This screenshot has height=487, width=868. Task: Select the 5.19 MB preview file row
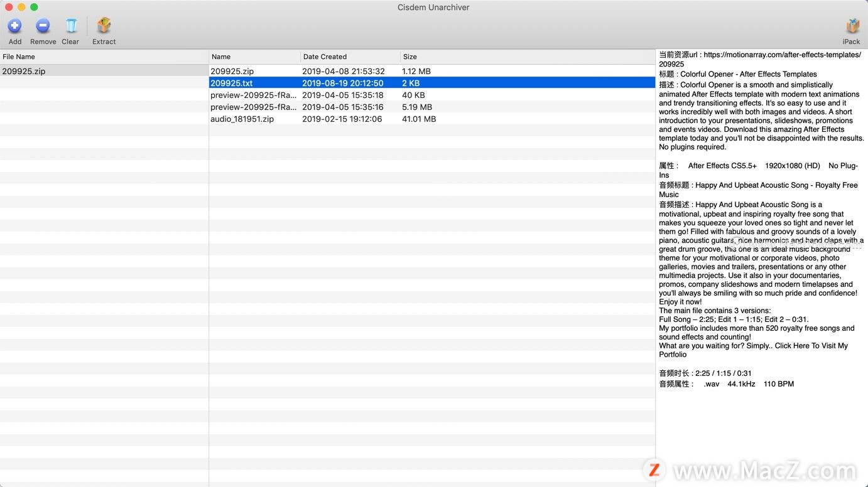pos(432,107)
